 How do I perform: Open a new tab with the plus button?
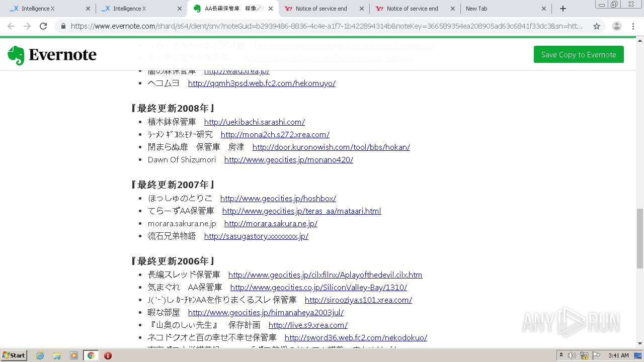563,9
